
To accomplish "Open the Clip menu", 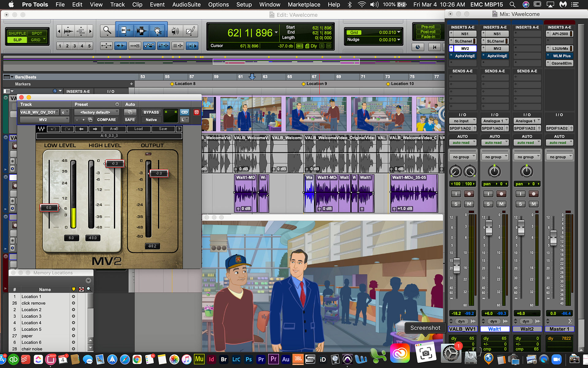I will click(x=137, y=5).
